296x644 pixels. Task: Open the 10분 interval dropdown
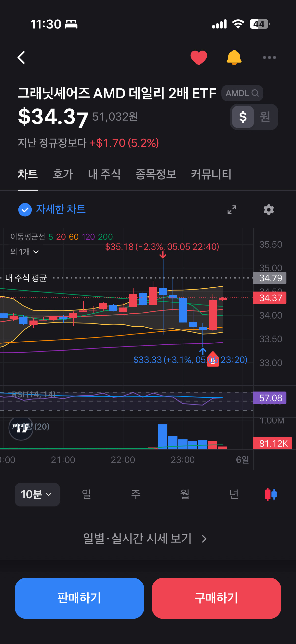tap(38, 494)
